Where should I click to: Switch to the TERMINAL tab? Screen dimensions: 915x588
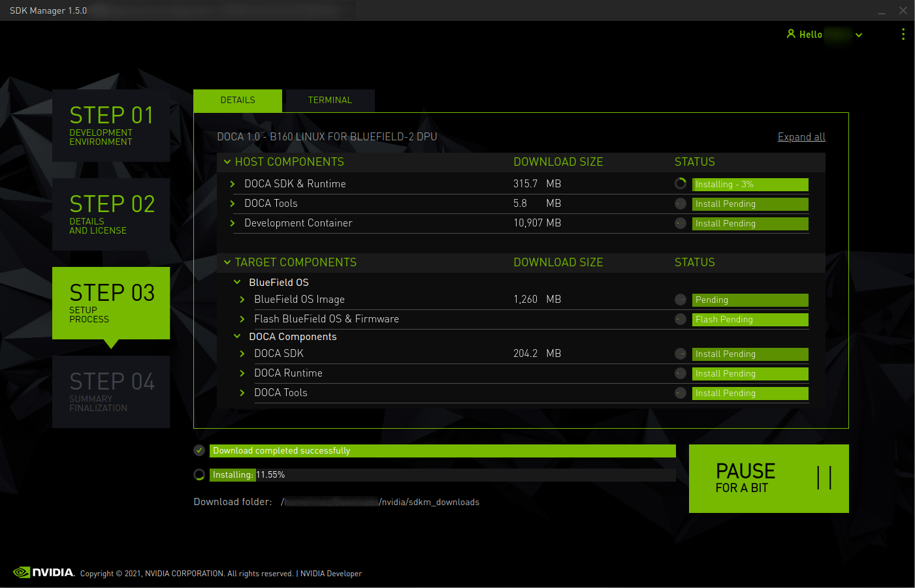[x=330, y=101]
